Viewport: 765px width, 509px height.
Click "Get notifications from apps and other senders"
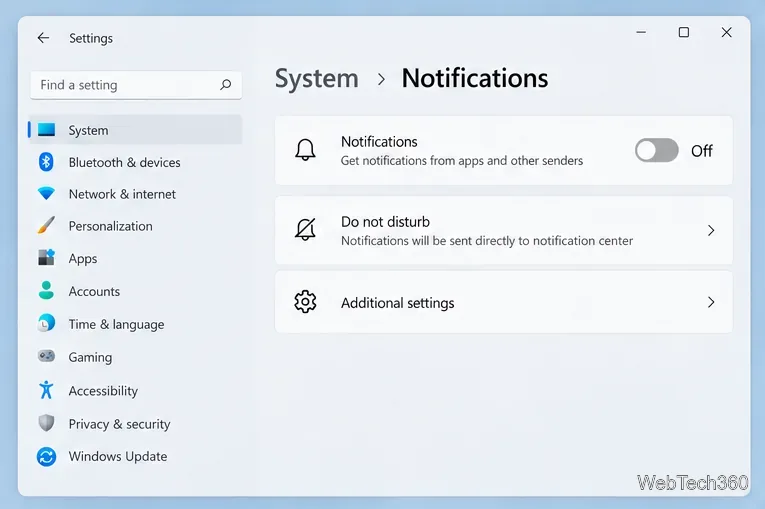pyautogui.click(x=462, y=161)
